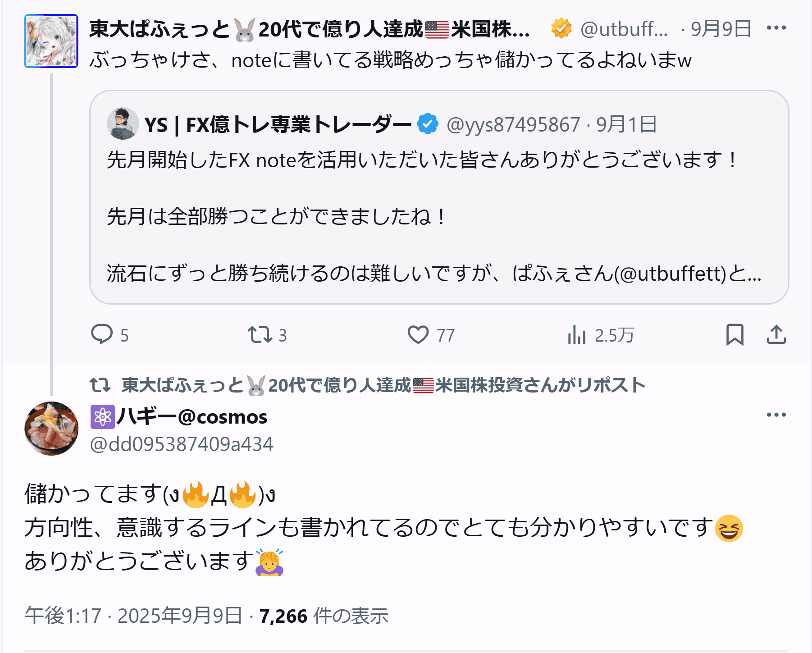The width and height of the screenshot is (812, 653).
Task: Click the purple atom icon beside ハギー
Action: [102, 417]
